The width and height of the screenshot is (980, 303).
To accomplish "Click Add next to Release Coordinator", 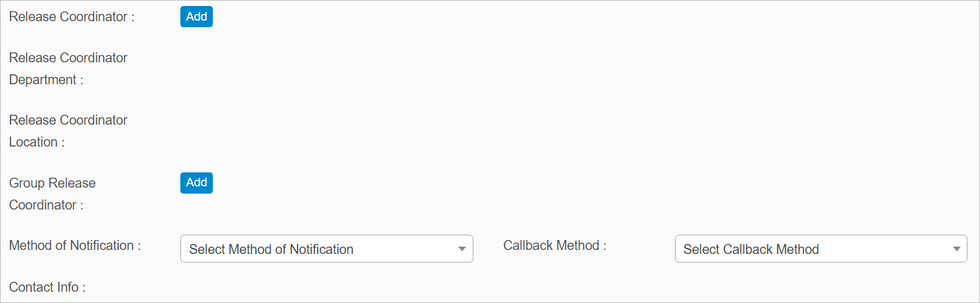I will (x=196, y=17).
